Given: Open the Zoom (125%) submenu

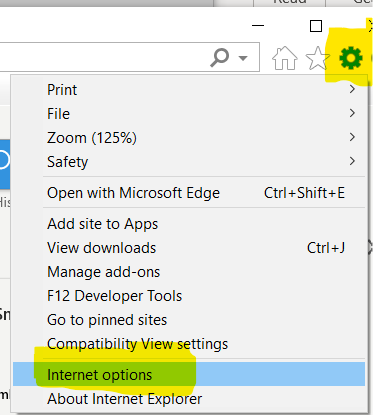Looking at the screenshot, I should (189, 138).
